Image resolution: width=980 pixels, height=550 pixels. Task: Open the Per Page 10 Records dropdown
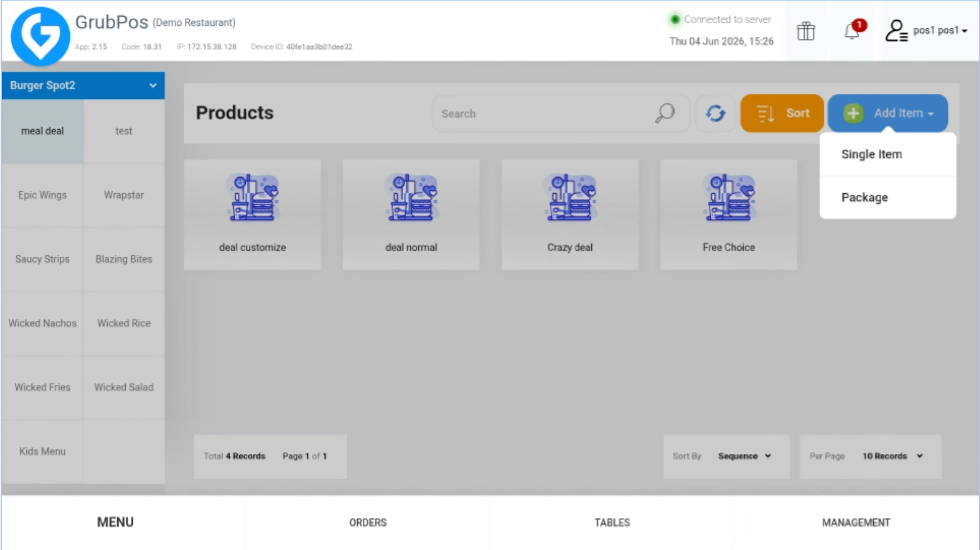(x=871, y=456)
